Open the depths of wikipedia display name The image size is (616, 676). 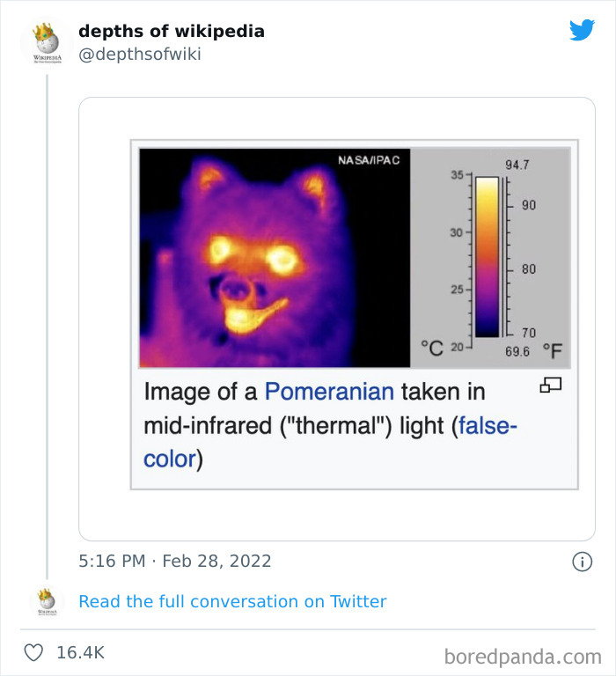[x=171, y=32]
